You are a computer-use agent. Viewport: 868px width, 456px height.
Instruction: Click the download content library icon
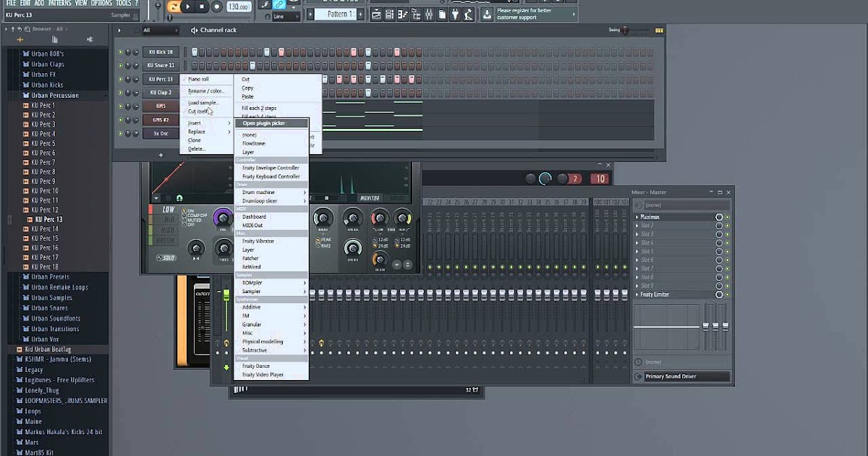[x=487, y=14]
